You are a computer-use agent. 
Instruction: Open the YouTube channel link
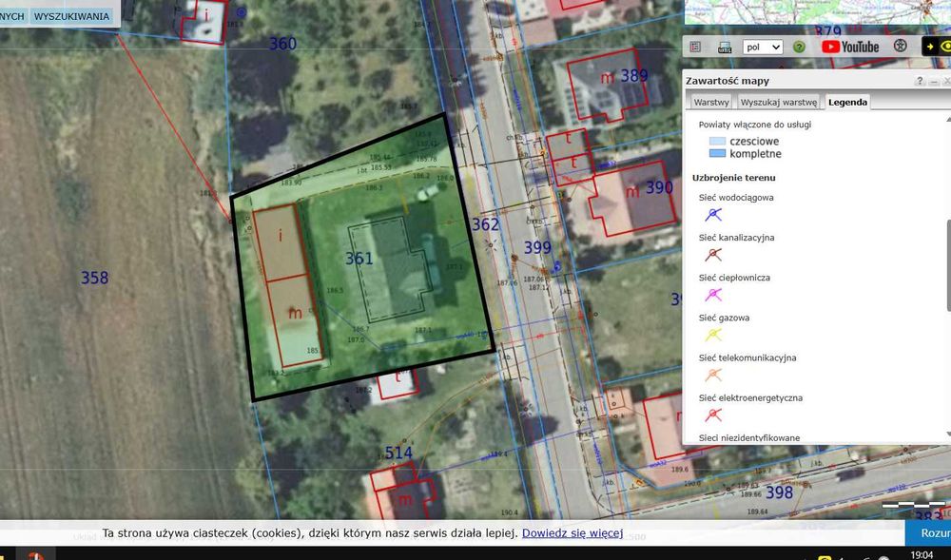[x=850, y=47]
